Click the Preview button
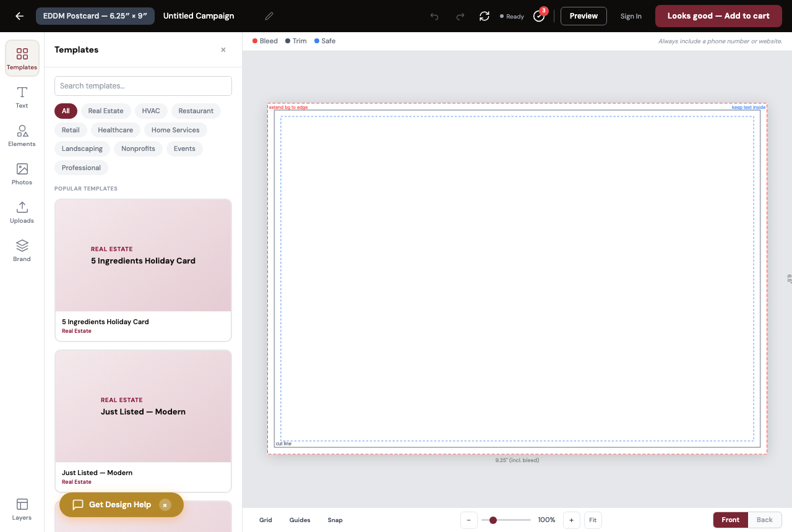The height and width of the screenshot is (532, 792). click(583, 16)
